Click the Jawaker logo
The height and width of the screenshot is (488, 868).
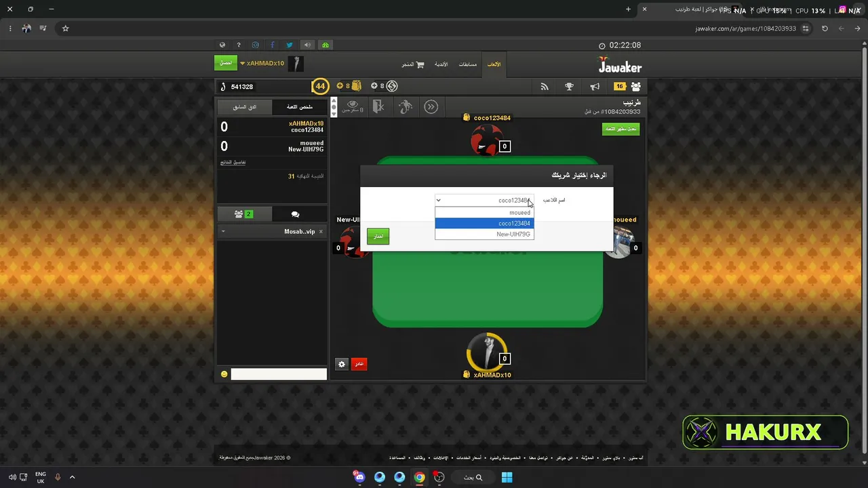tap(620, 65)
